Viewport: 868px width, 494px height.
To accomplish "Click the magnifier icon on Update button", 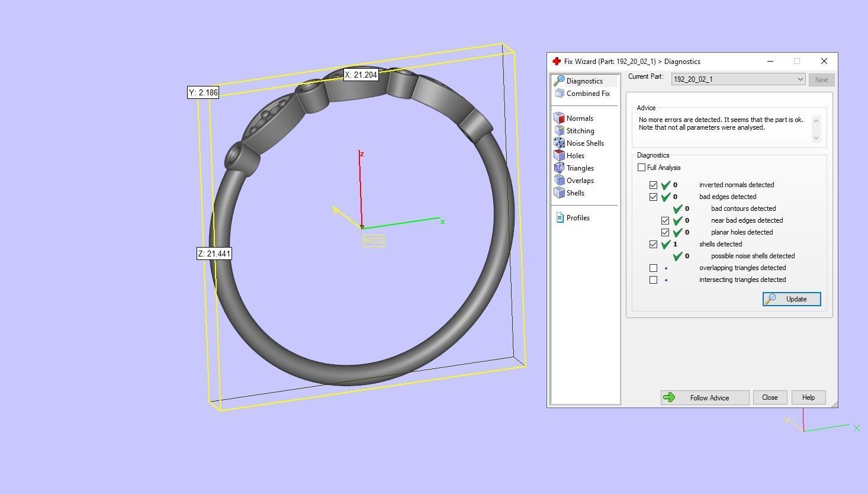I will (771, 299).
